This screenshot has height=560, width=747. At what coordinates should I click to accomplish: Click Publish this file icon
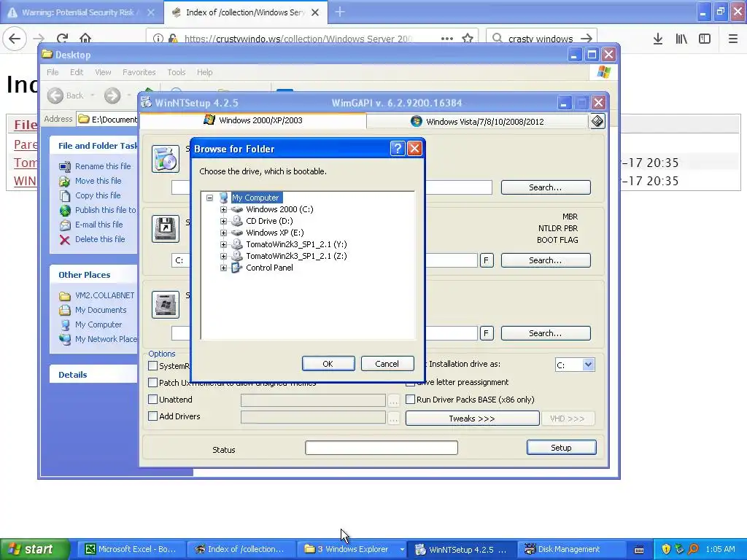(x=65, y=210)
